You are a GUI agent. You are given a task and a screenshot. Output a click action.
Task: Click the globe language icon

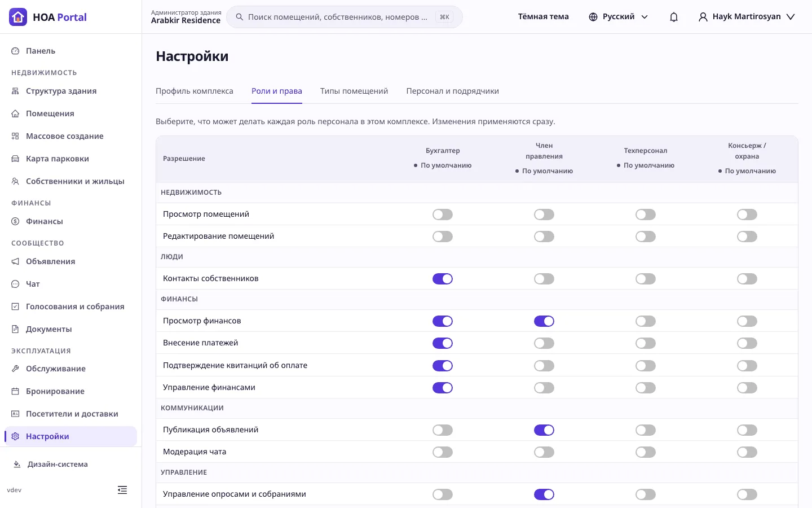click(x=593, y=17)
